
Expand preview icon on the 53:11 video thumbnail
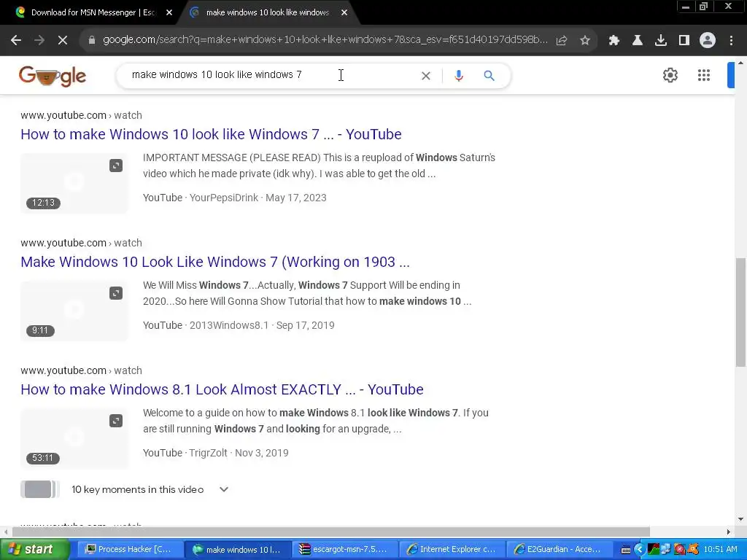[116, 421]
